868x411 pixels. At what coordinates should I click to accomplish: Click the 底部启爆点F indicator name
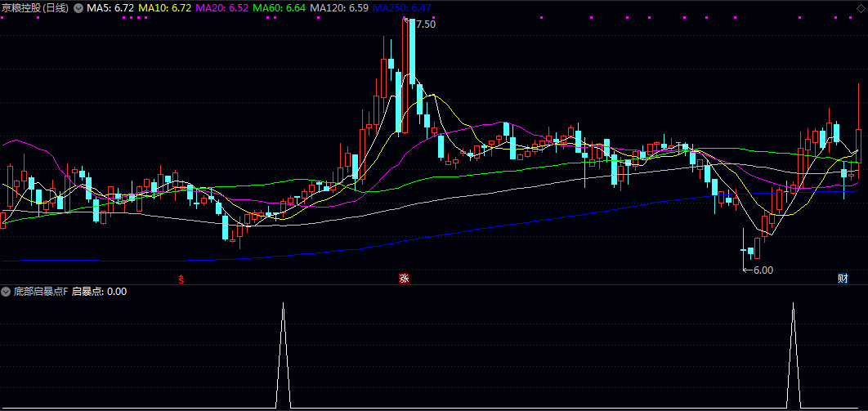41,292
